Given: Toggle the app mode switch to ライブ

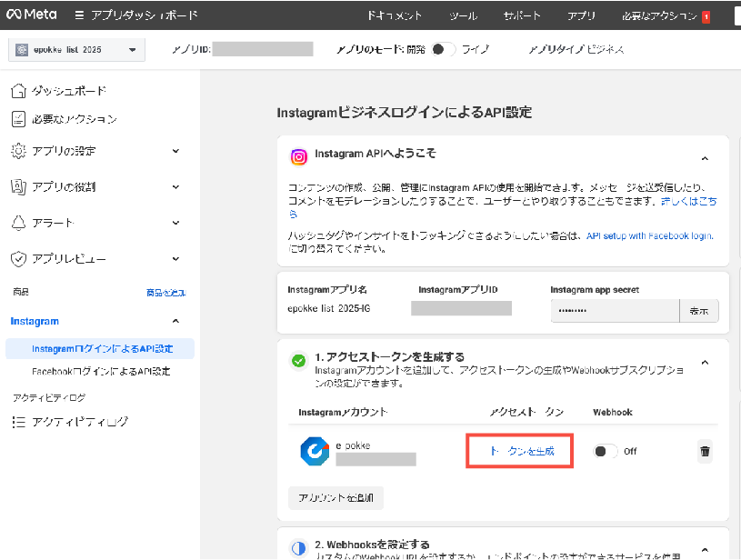Looking at the screenshot, I should tap(443, 49).
